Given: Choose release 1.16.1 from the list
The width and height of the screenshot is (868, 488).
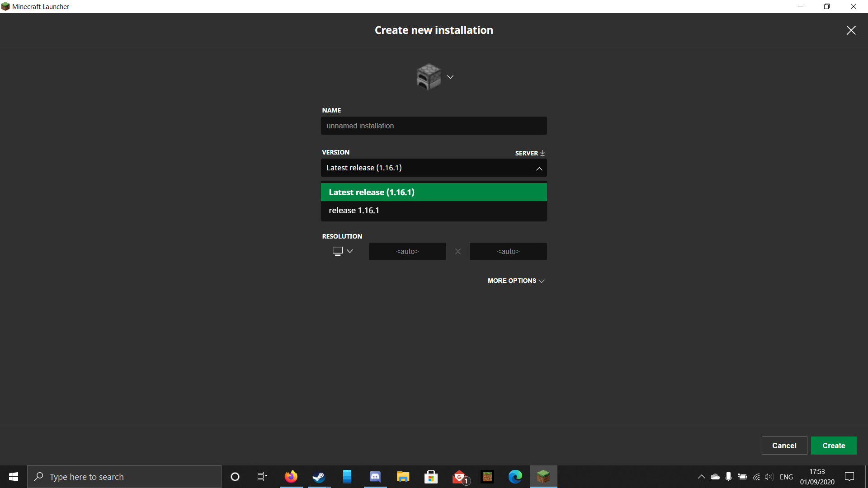Looking at the screenshot, I should tap(434, 211).
